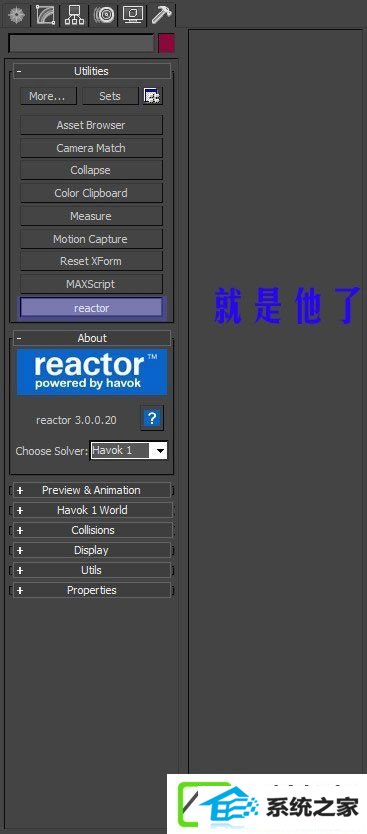Select the Utilities hammer tab

click(161, 14)
